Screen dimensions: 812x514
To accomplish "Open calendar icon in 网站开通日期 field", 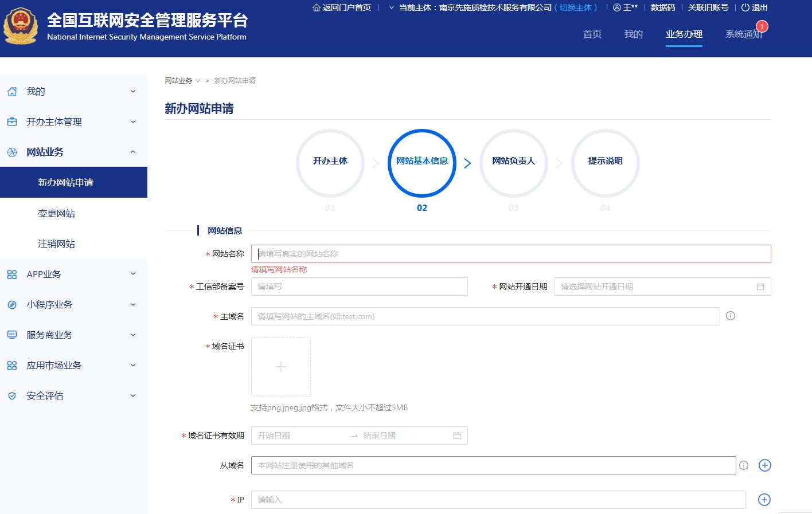I will click(x=760, y=287).
